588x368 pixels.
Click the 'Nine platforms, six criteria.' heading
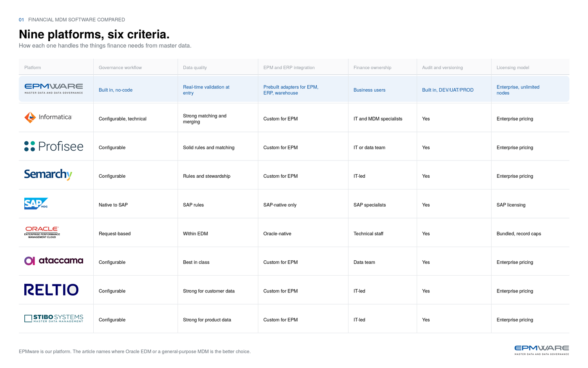tap(94, 34)
